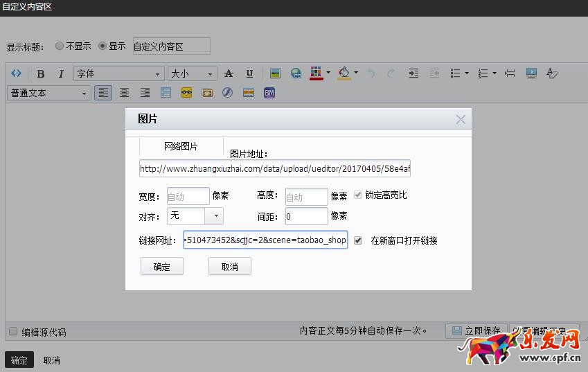Align text left icon
This screenshot has width=588, height=372.
click(103, 93)
